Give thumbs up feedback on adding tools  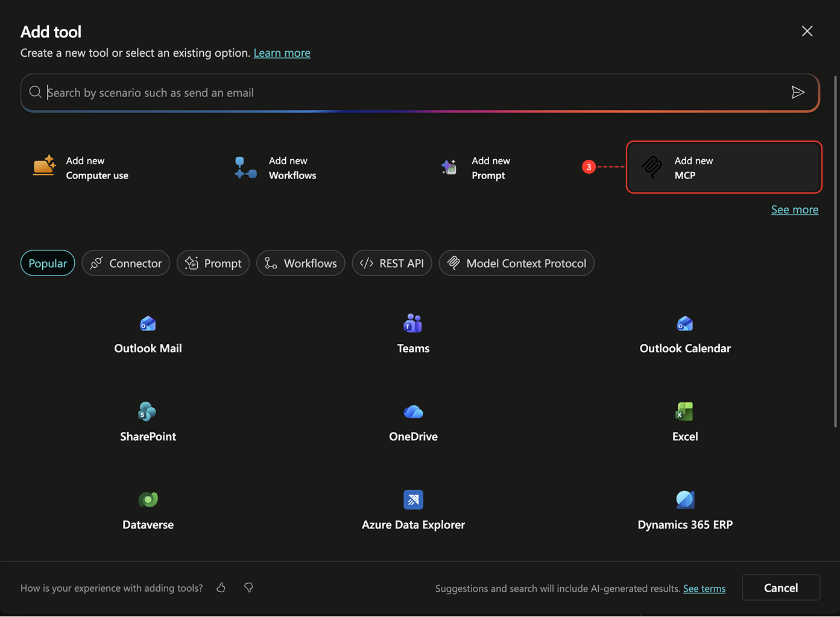(x=221, y=587)
